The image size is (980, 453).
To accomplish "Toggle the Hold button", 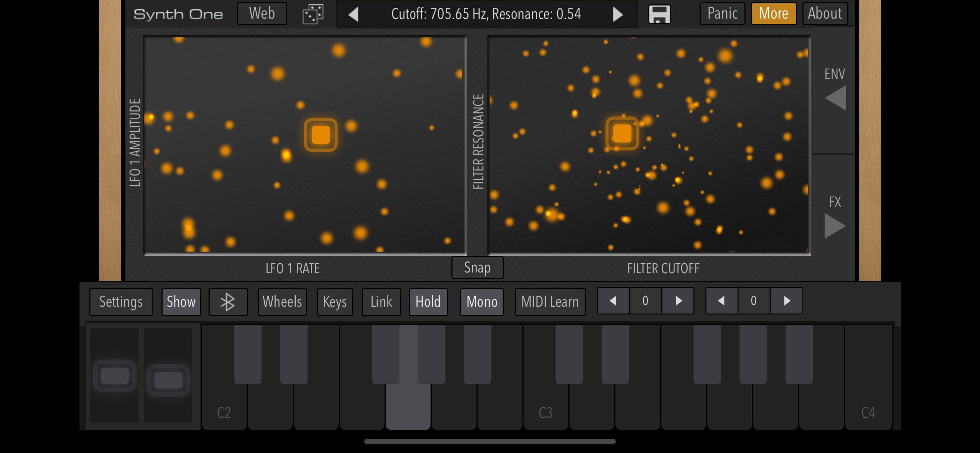I will click(428, 302).
